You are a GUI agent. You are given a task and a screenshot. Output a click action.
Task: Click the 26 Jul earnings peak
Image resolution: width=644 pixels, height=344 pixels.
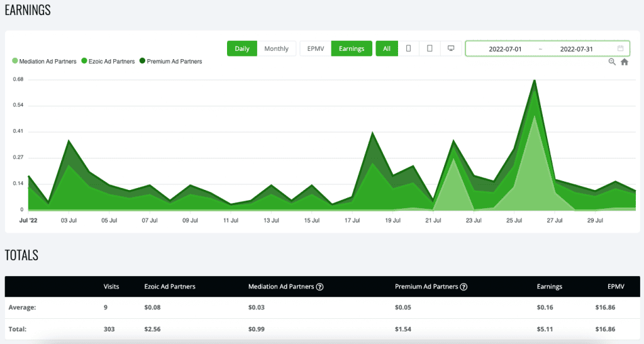tap(535, 80)
